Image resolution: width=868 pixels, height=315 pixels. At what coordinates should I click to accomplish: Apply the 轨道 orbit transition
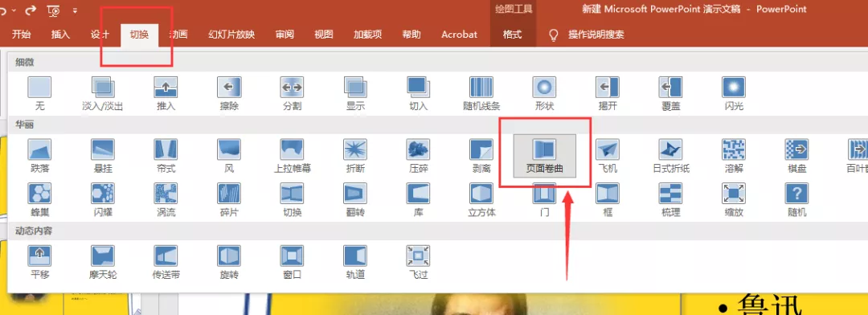click(355, 263)
